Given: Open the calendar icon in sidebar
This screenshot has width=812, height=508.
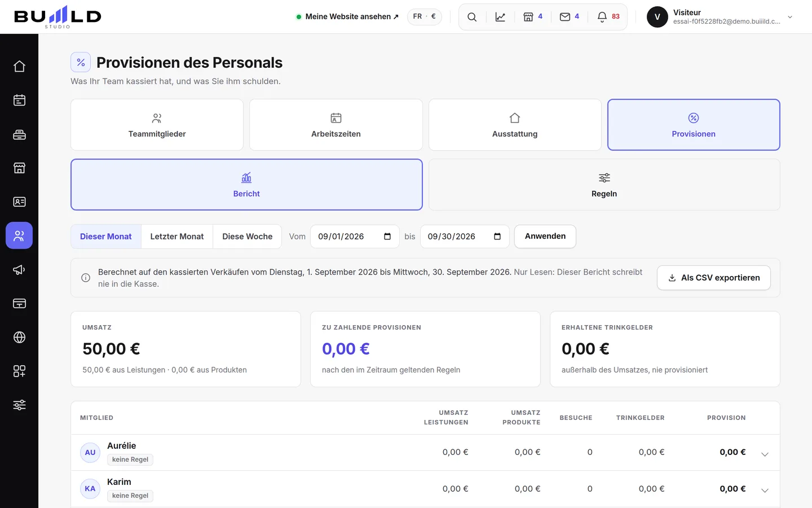Looking at the screenshot, I should point(19,100).
